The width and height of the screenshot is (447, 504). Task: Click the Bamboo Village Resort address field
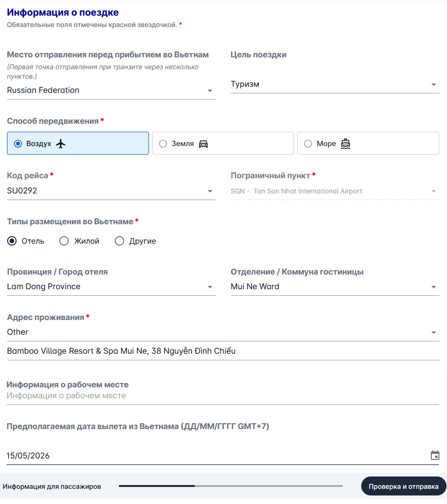223,351
